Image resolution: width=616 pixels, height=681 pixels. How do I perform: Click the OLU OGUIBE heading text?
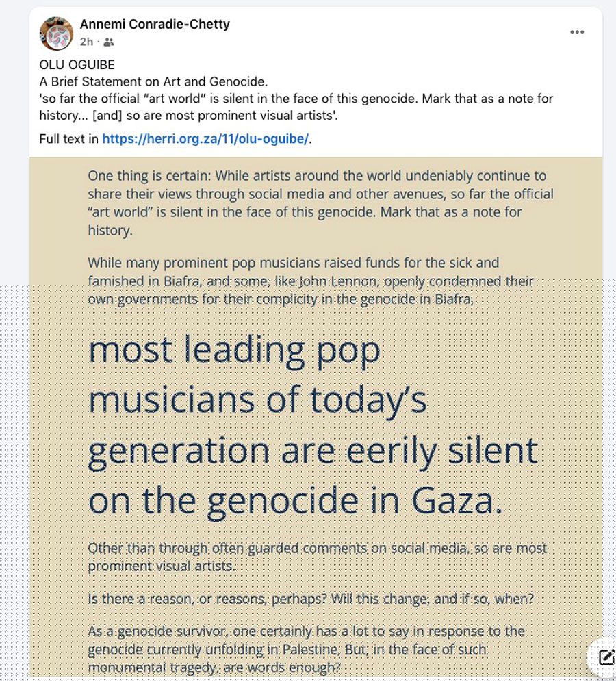tap(77, 65)
